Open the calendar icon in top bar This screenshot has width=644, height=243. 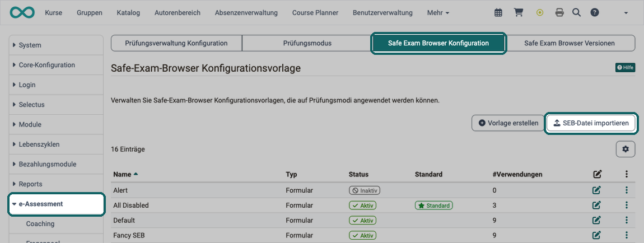498,13
